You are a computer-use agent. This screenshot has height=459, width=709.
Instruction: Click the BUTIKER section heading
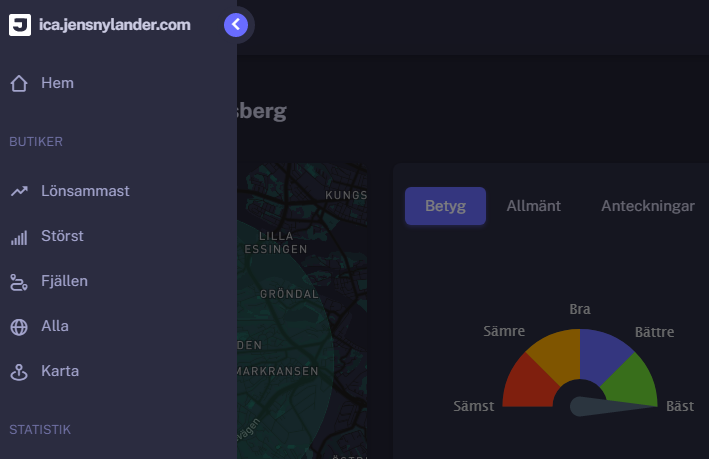point(36,142)
